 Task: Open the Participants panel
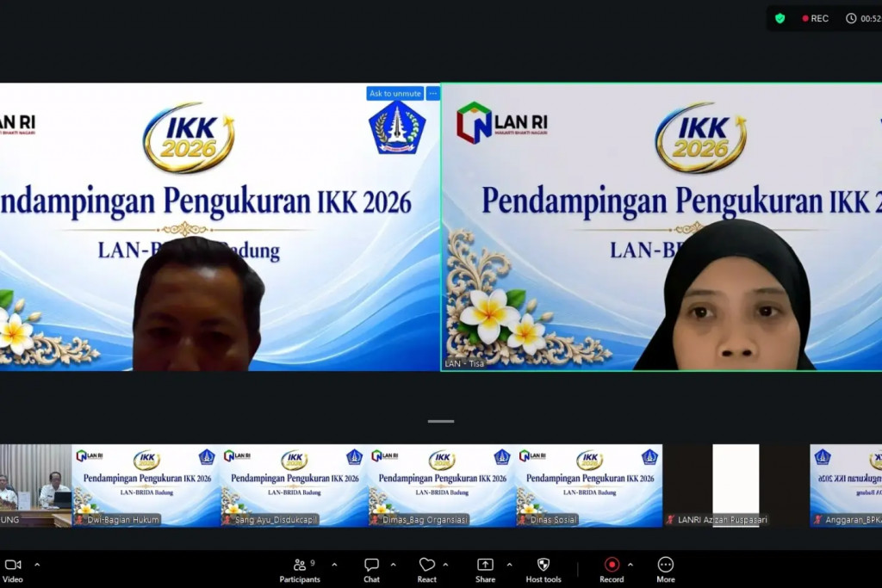pyautogui.click(x=300, y=570)
